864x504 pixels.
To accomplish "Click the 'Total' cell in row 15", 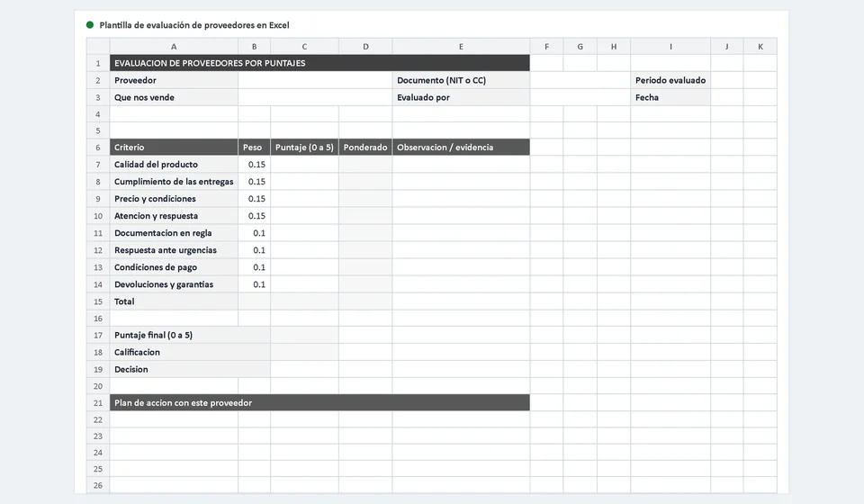I will point(174,301).
